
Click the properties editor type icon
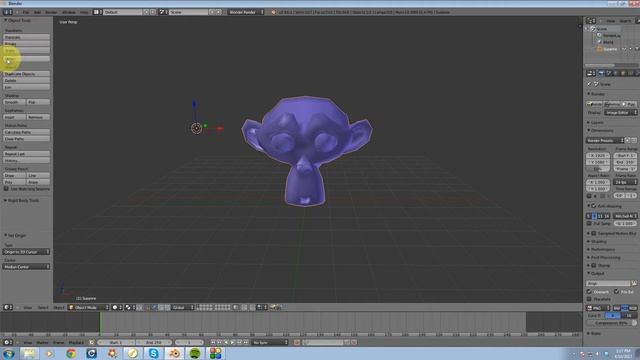point(590,73)
